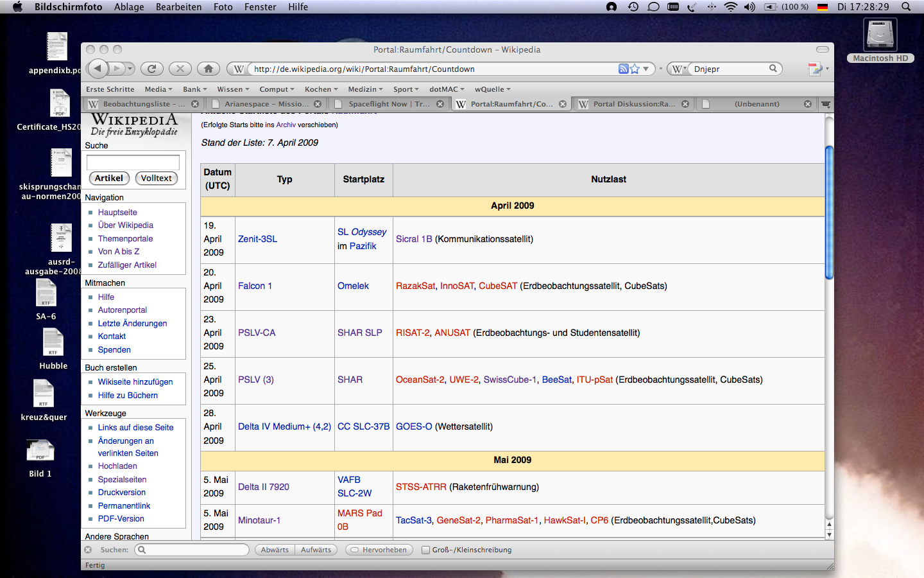924x578 pixels.
Task: Click the RSS feed icon in address bar
Action: click(623, 69)
